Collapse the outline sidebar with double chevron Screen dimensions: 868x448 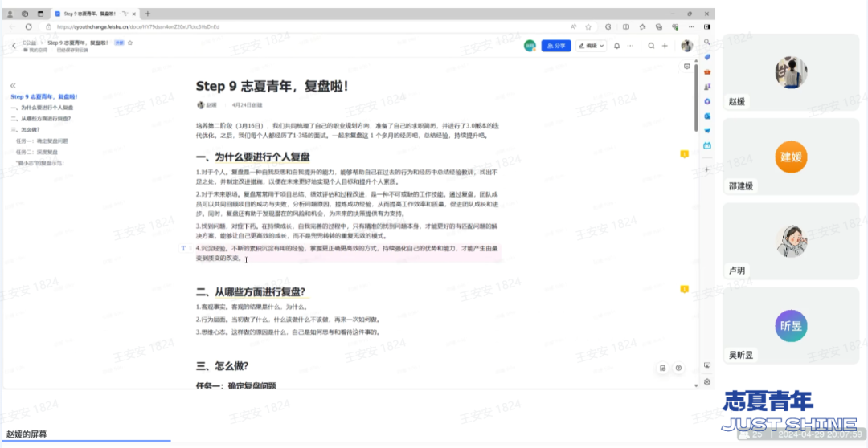[x=13, y=85]
